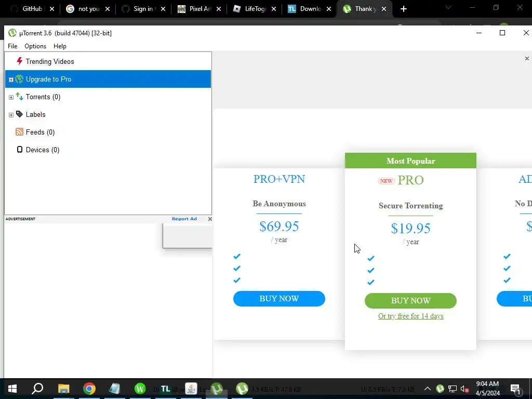
Task: Open the notification center icon
Action: click(515, 389)
